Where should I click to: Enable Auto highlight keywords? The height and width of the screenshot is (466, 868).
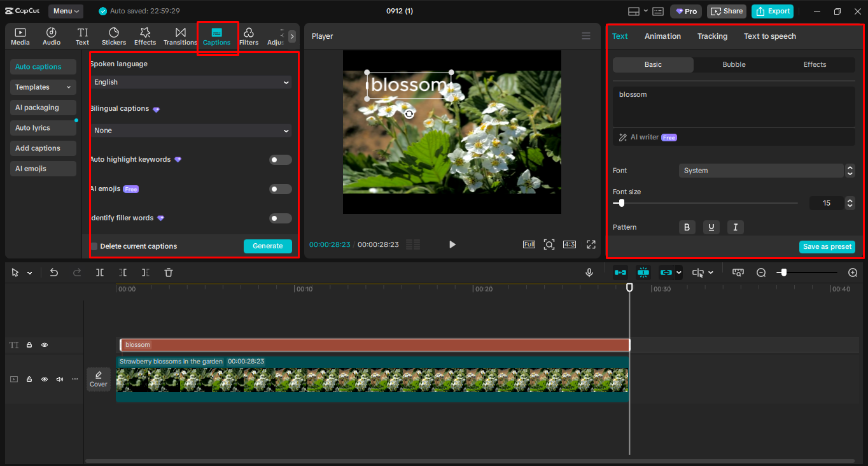point(280,159)
